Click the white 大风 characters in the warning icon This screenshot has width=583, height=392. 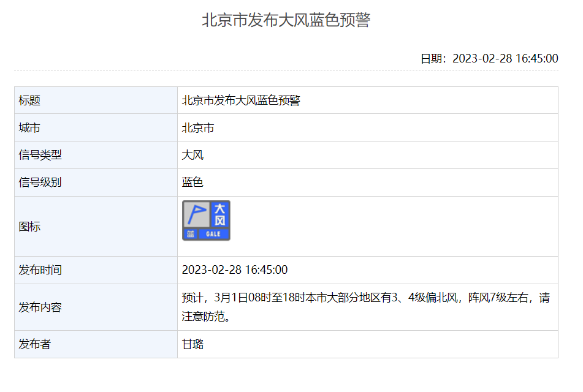(x=220, y=214)
